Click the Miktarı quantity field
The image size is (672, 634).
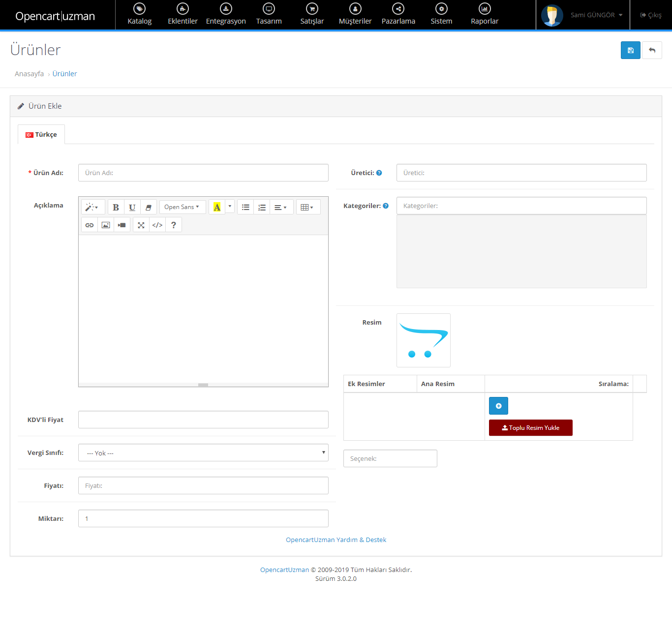pos(203,518)
